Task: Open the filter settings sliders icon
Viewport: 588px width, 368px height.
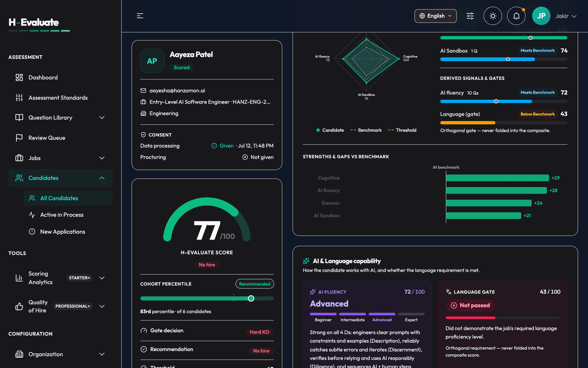Action: pos(470,16)
